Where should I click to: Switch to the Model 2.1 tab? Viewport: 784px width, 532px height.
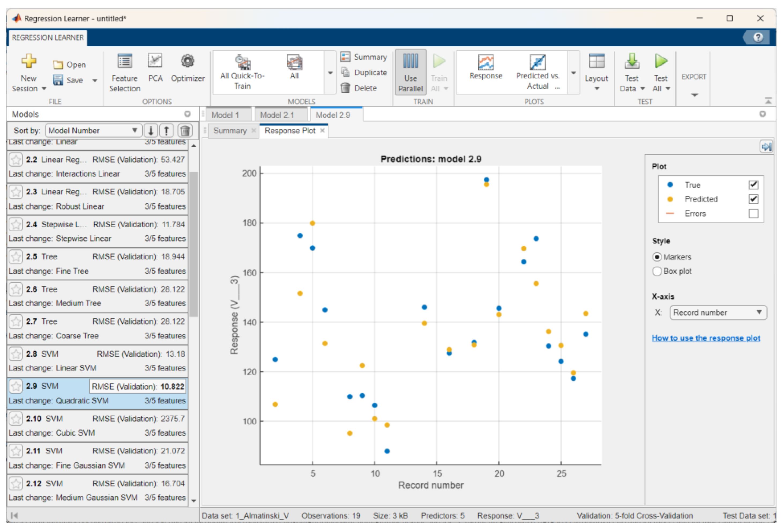pos(277,115)
